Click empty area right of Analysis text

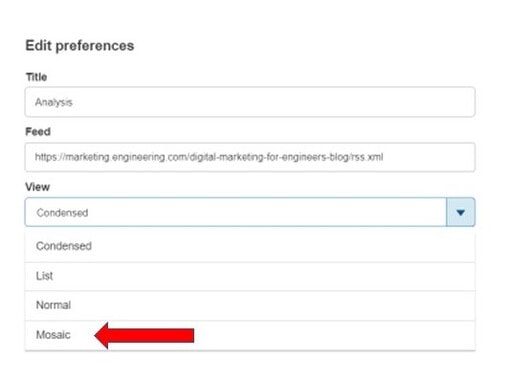pyautogui.click(x=273, y=102)
